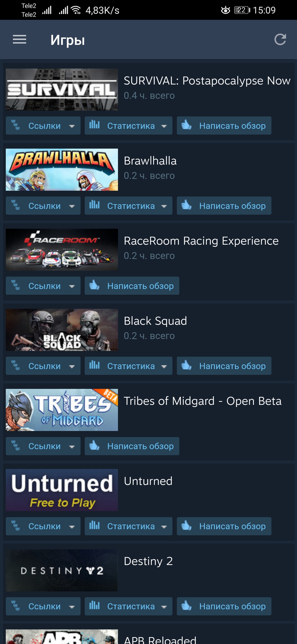297x644 pixels.
Task: Tap the refresh icon in header
Action: point(280,40)
